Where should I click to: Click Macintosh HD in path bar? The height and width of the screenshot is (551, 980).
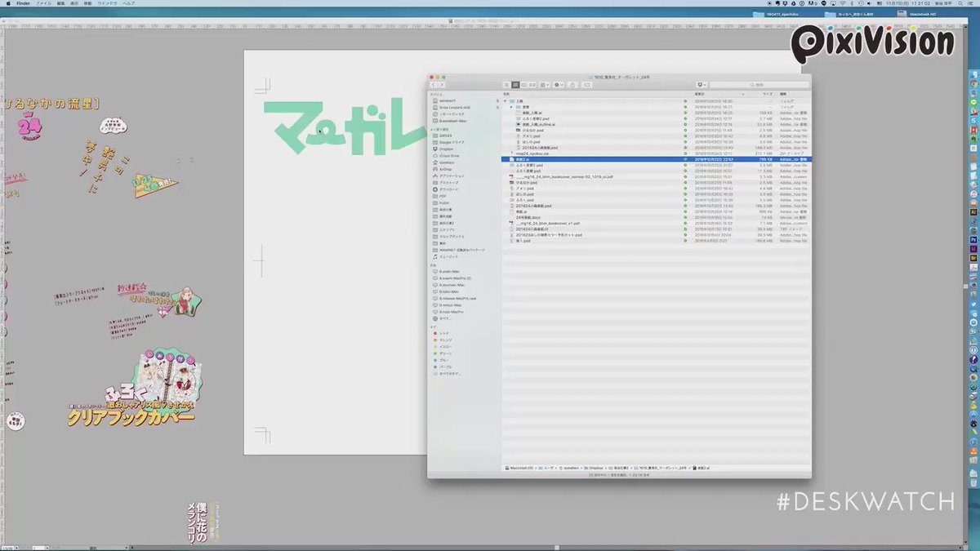523,469
